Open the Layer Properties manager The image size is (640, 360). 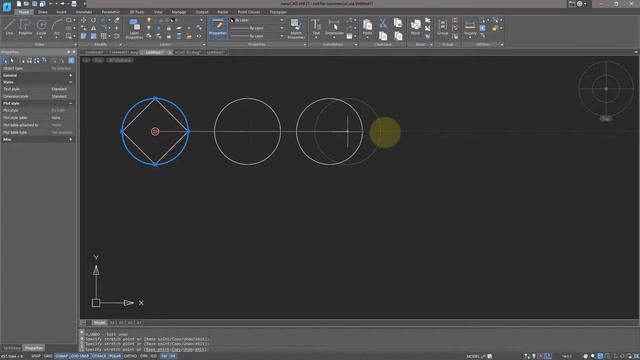click(134, 29)
